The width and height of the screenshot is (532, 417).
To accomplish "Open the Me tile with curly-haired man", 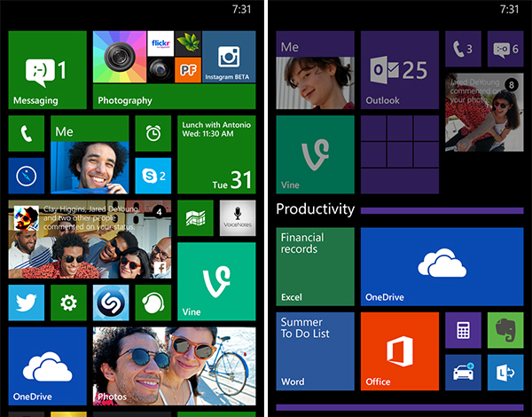I will click(90, 154).
